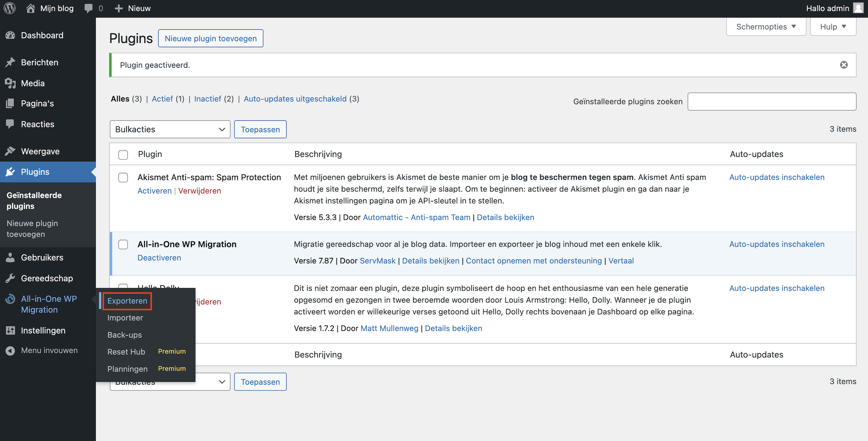Select Importeer from the flyout menu
The image size is (868, 441).
coord(125,318)
